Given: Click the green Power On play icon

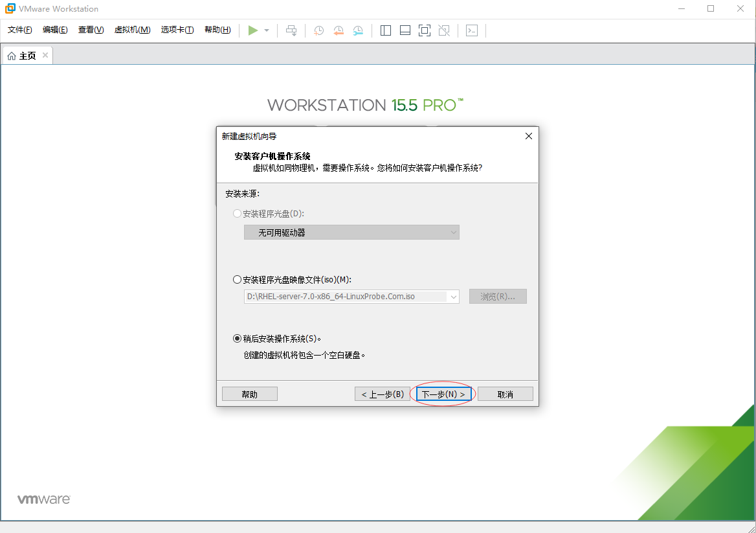Looking at the screenshot, I should 252,30.
